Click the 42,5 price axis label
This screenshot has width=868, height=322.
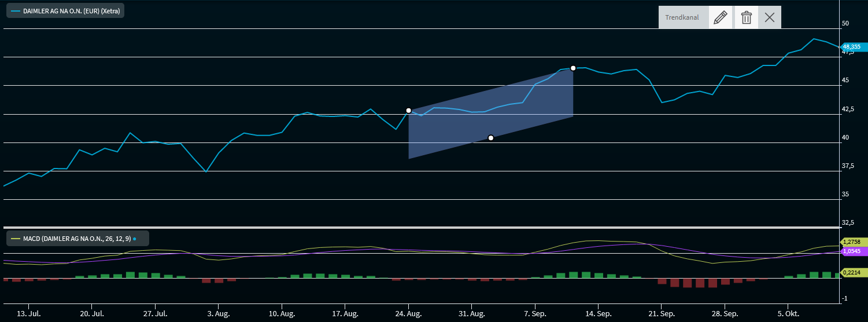coord(849,109)
